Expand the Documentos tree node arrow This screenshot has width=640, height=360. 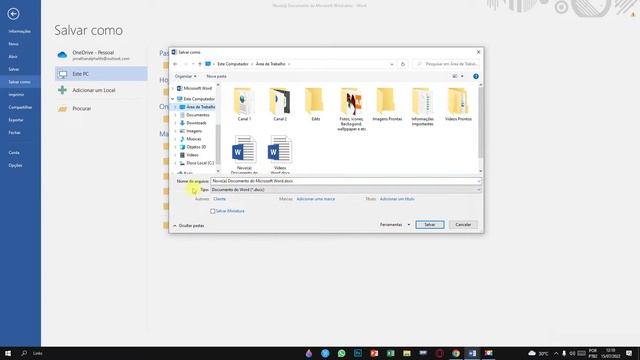click(x=176, y=115)
